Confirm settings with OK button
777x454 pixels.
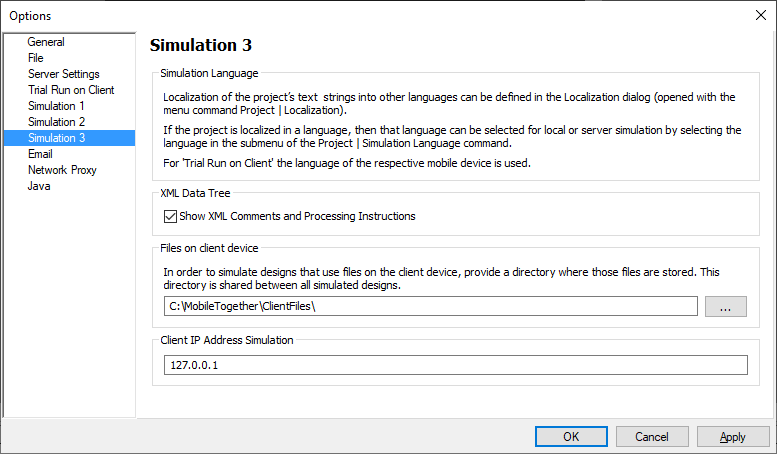click(571, 436)
